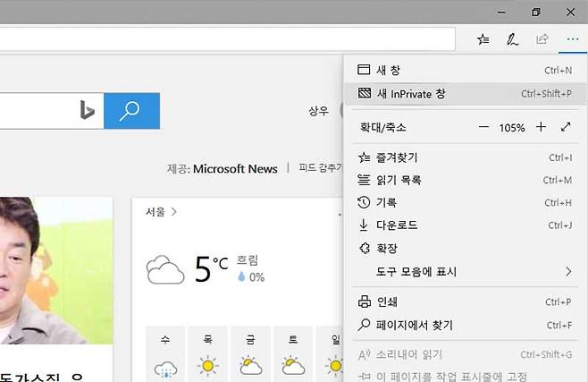Expand 도구 모음에 표시 submenu arrow

(x=568, y=271)
